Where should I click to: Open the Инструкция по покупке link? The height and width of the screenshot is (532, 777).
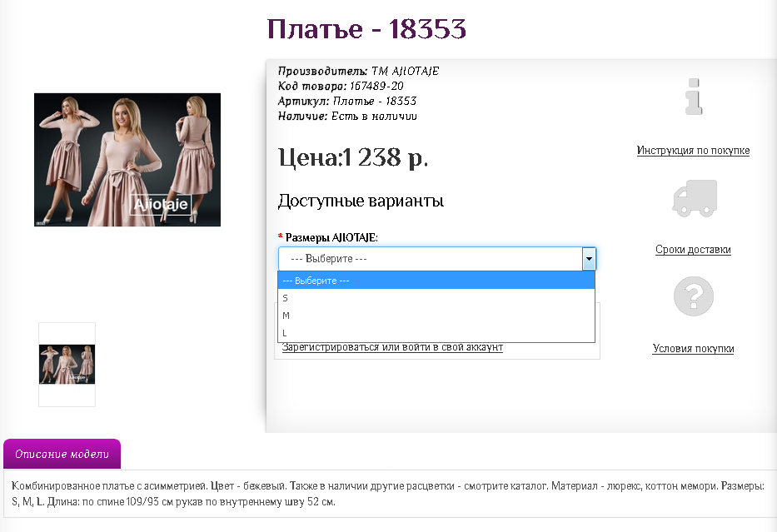tap(693, 151)
